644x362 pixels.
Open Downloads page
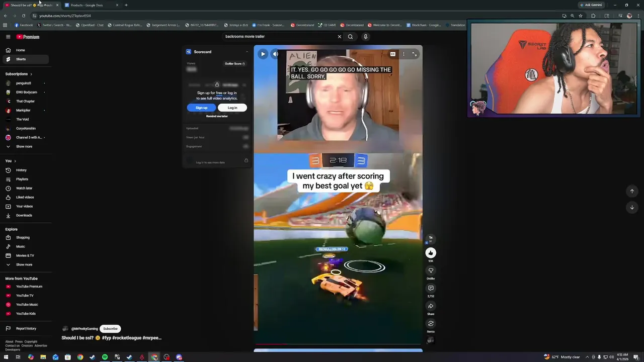click(x=25, y=215)
